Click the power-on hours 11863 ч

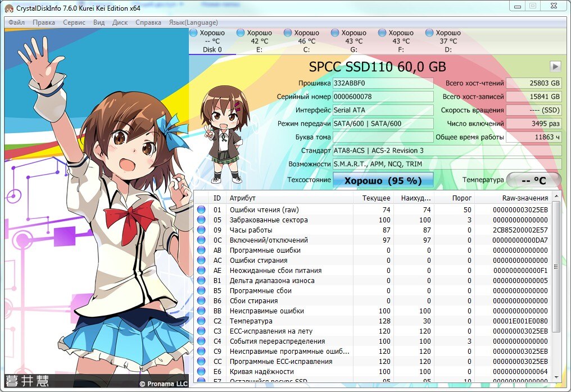(x=534, y=137)
